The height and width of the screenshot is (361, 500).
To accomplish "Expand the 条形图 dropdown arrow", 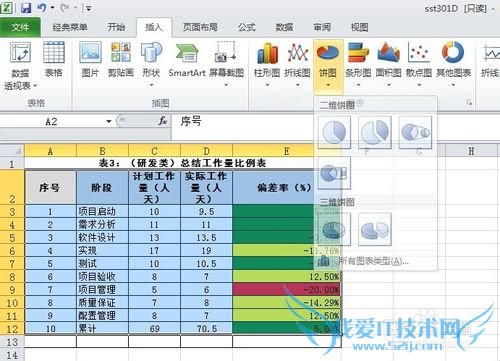I will pos(358,85).
